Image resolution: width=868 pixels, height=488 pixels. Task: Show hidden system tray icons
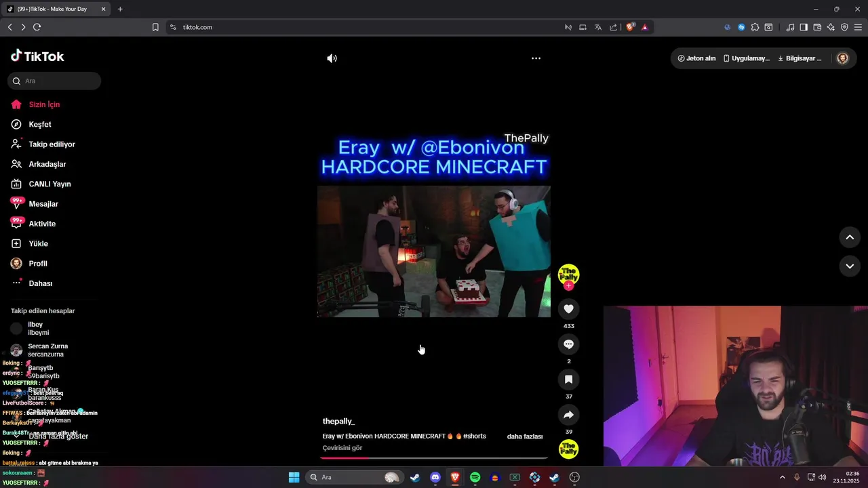coord(782,477)
